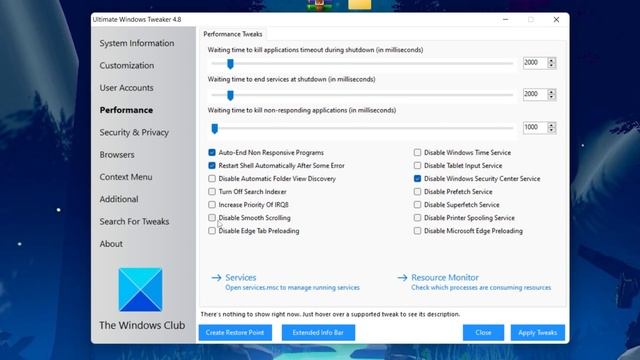Viewport: 640px width, 360px height.
Task: Minimize the Ultimate Windows Tweaker window
Action: pyautogui.click(x=505, y=19)
